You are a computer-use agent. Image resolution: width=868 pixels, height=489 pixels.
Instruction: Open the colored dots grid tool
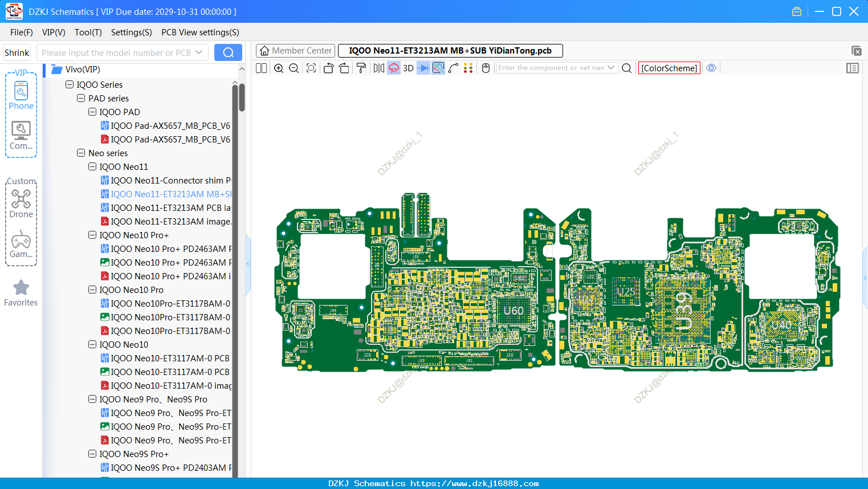[468, 68]
